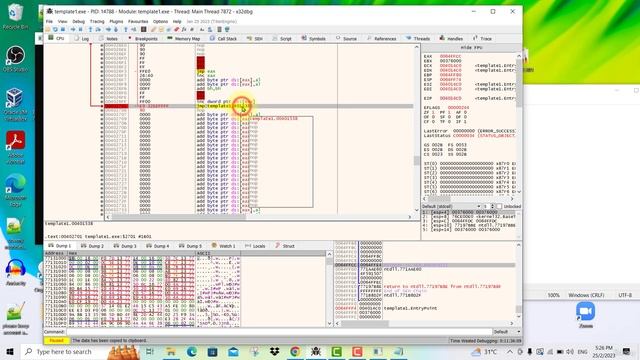640x360 pixels.
Task: Run the program with the Run arrow icon
Action: pos(73,29)
